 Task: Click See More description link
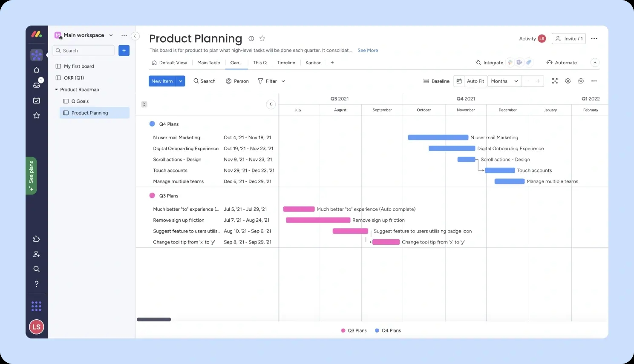coord(368,50)
